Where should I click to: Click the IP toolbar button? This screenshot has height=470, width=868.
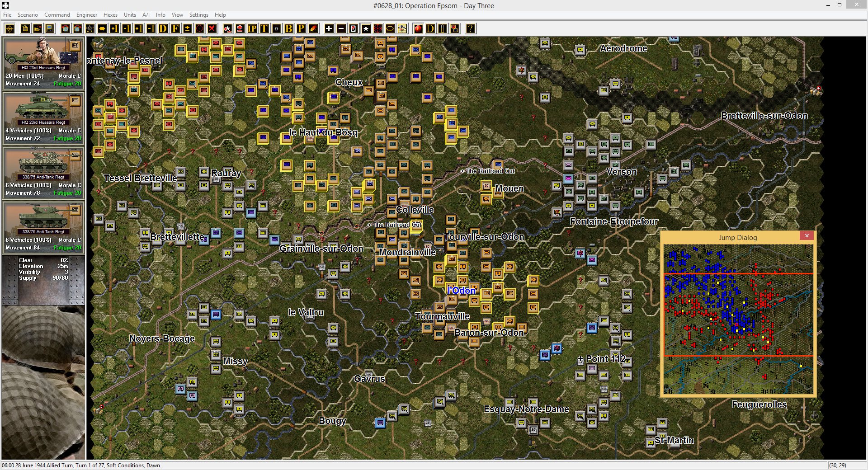click(x=252, y=29)
